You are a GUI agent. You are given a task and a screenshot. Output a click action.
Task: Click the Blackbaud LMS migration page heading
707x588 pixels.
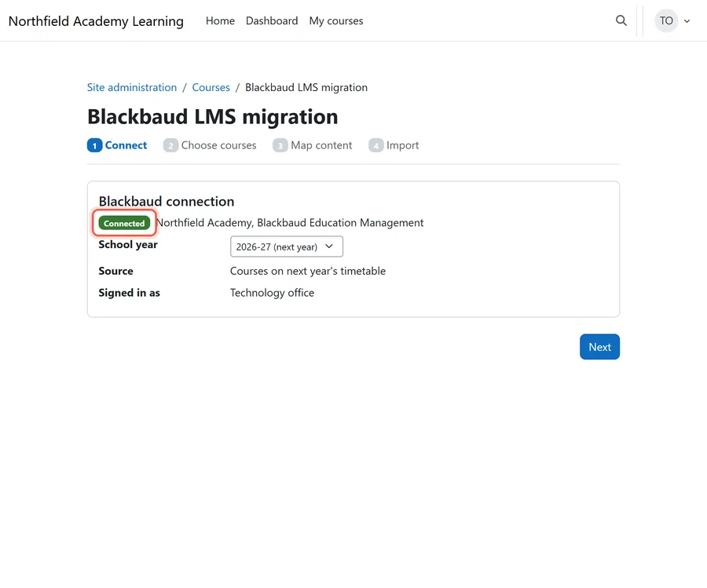(x=212, y=117)
